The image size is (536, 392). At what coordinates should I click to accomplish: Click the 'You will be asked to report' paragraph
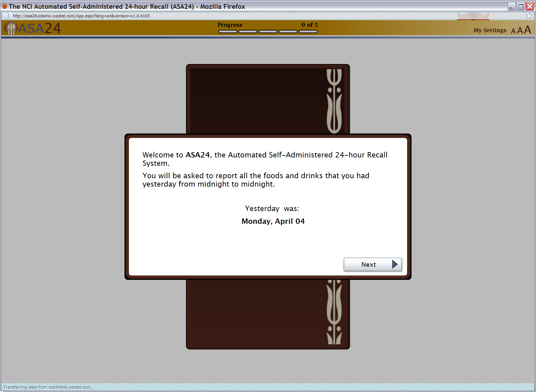coord(256,180)
